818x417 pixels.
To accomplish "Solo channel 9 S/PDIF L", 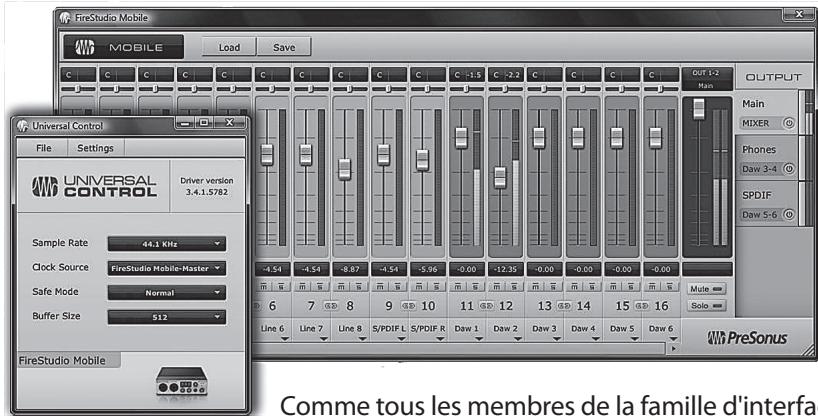I will coord(398,287).
